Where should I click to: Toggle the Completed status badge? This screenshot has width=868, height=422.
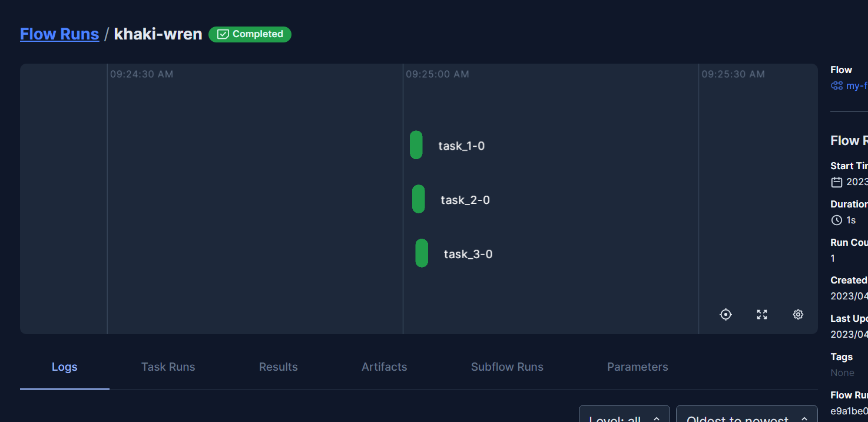pos(250,34)
